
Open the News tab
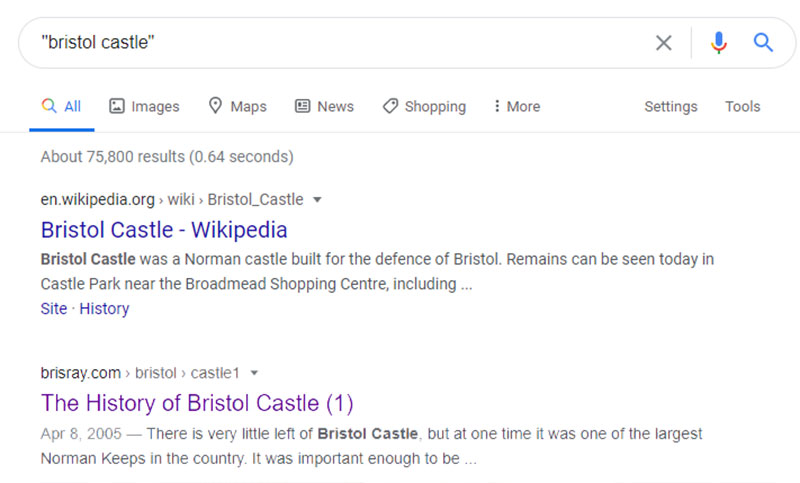(x=324, y=107)
